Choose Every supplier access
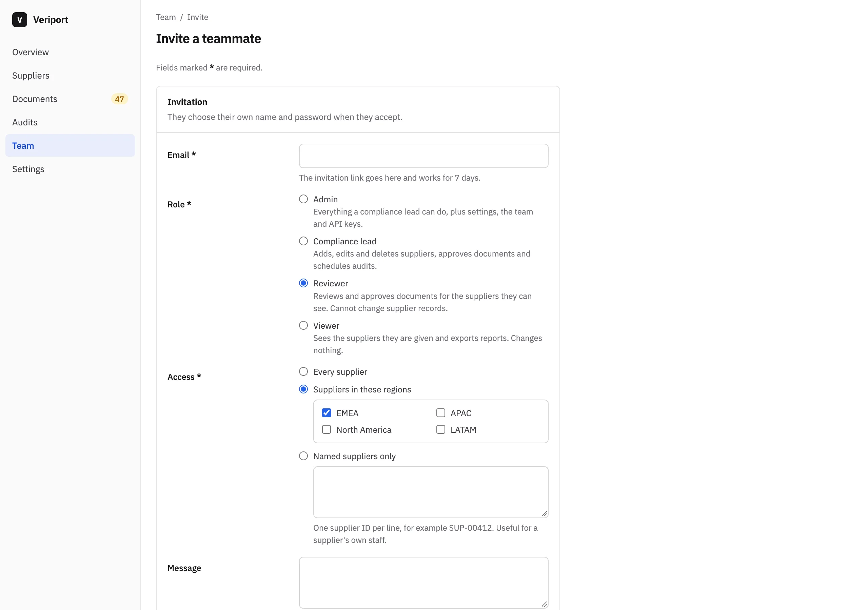Image resolution: width=868 pixels, height=610 pixels. coord(303,372)
